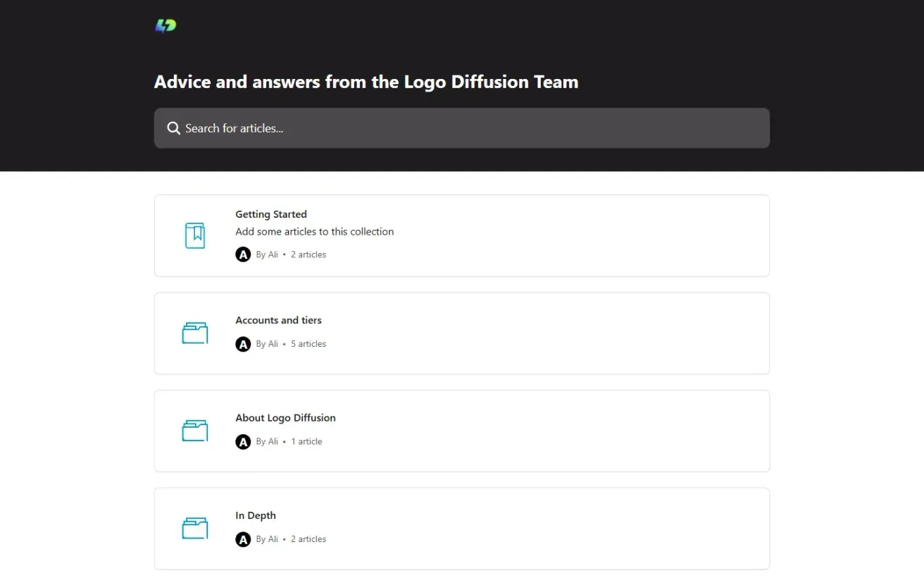Open the Getting Started collection

tap(462, 235)
